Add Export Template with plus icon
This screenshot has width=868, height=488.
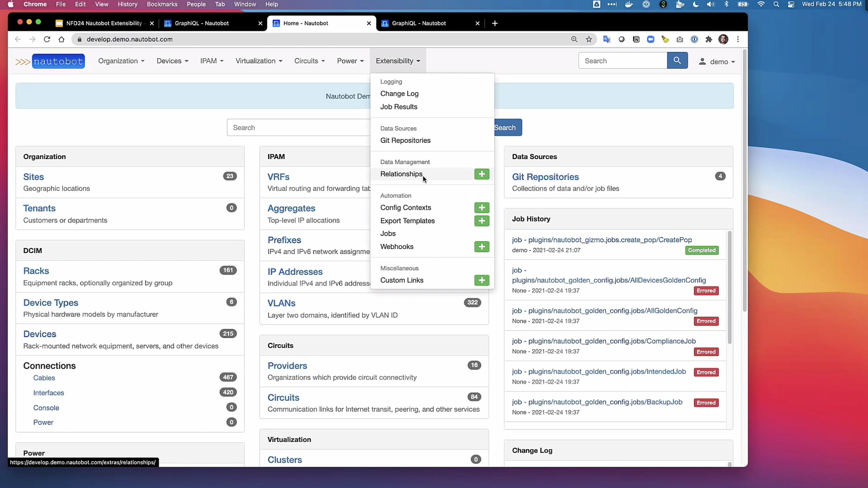pyautogui.click(x=481, y=221)
